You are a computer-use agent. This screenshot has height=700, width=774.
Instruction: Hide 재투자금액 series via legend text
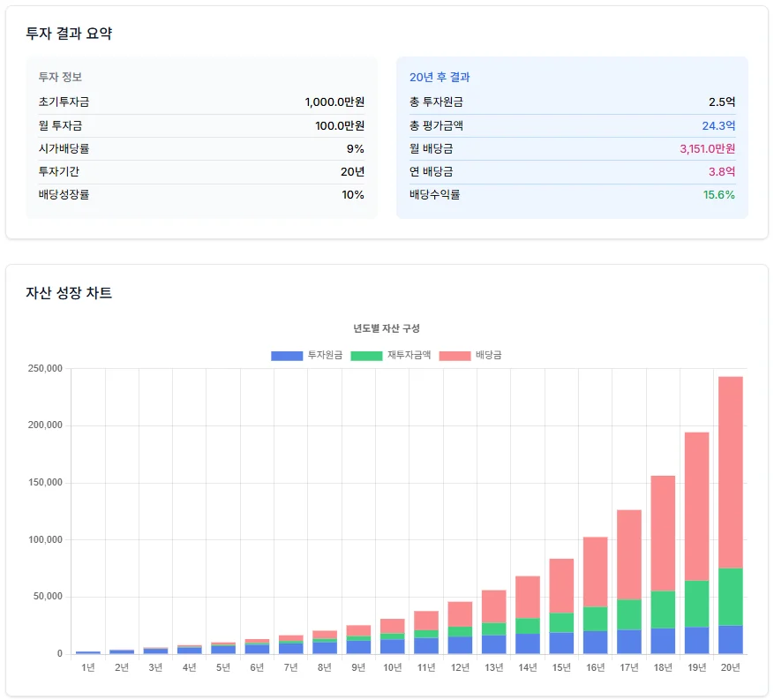(409, 356)
